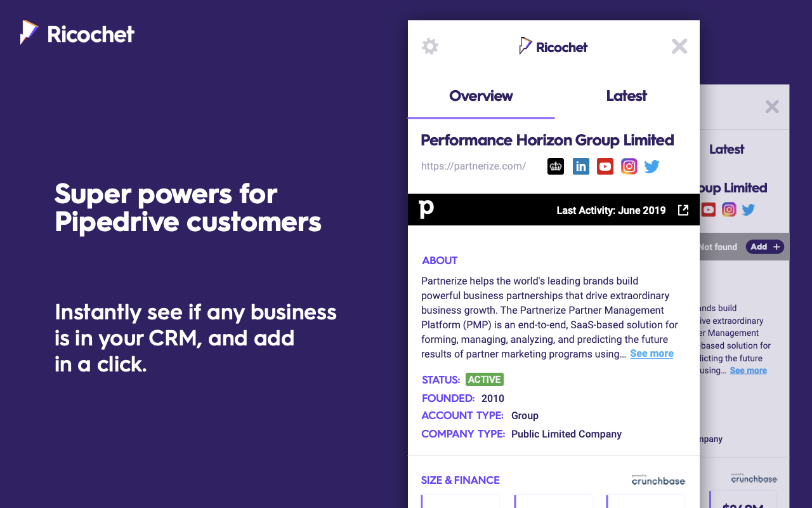This screenshot has height=508, width=812.
Task: Open the LinkedIn profile icon
Action: (x=580, y=166)
